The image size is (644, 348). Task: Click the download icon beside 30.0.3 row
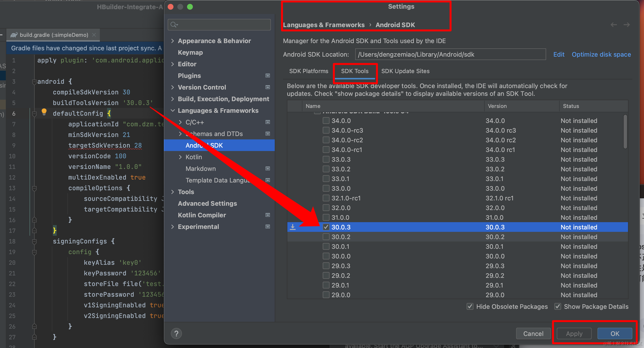[x=292, y=227]
